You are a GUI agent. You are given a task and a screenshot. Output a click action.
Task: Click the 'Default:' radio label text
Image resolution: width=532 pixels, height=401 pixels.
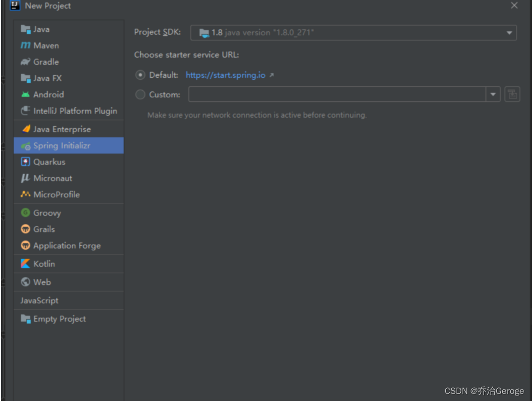tap(164, 75)
